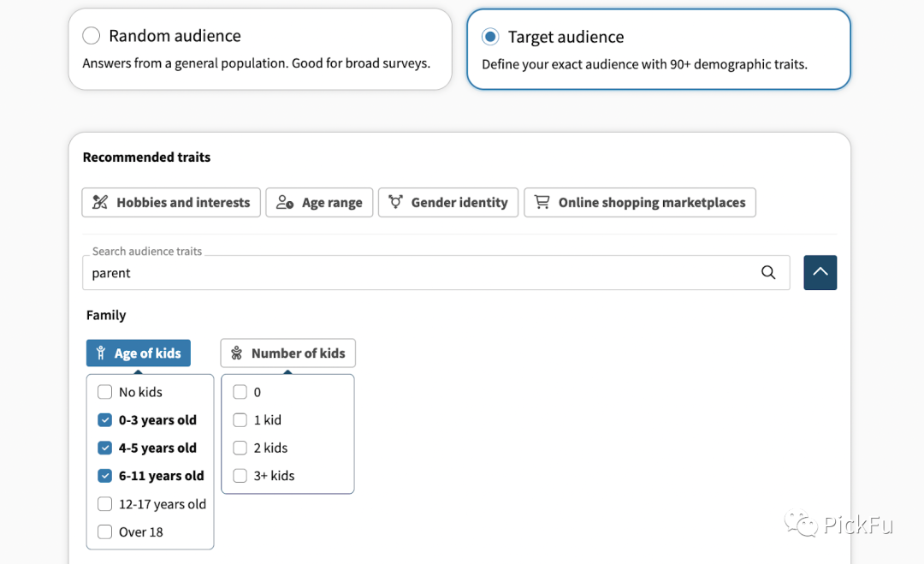Click the search magnifier icon
The height and width of the screenshot is (564, 924).
pyautogui.click(x=768, y=273)
